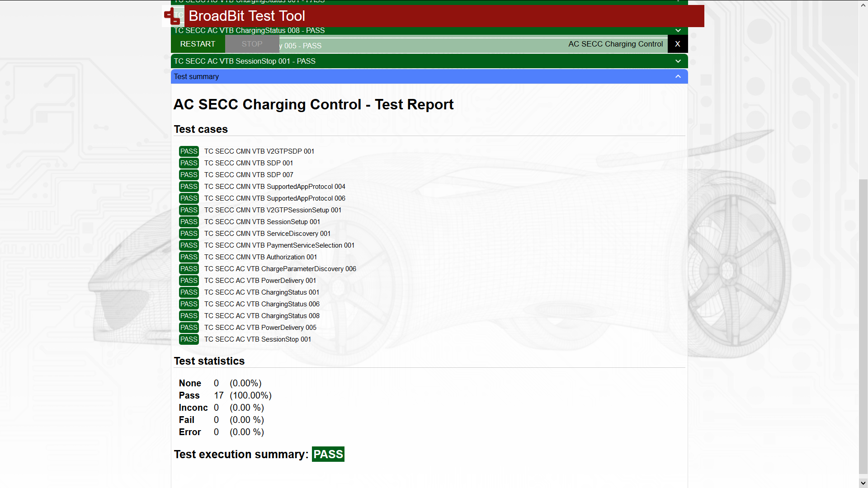Click the Test summary header bar
The image size is (868, 488).
[x=429, y=76]
